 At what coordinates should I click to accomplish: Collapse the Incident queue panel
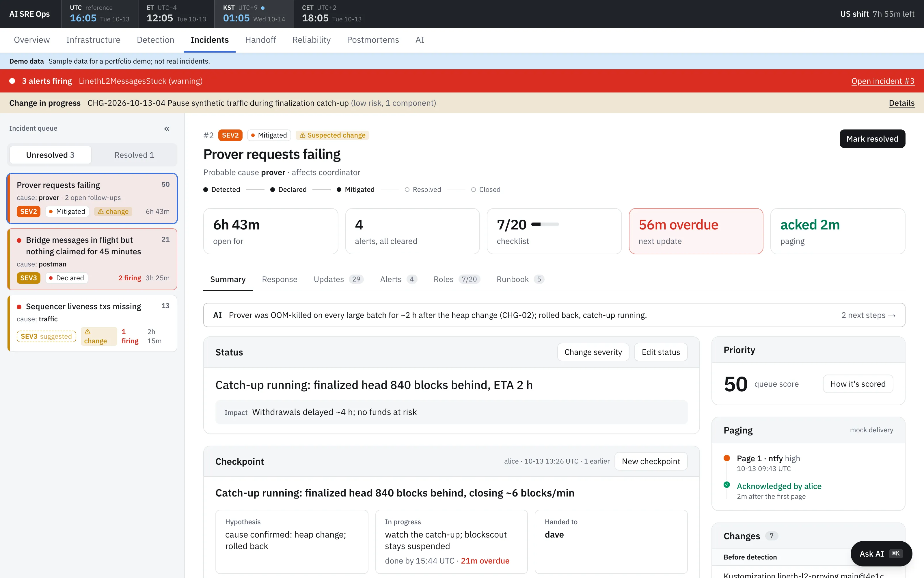167,129
